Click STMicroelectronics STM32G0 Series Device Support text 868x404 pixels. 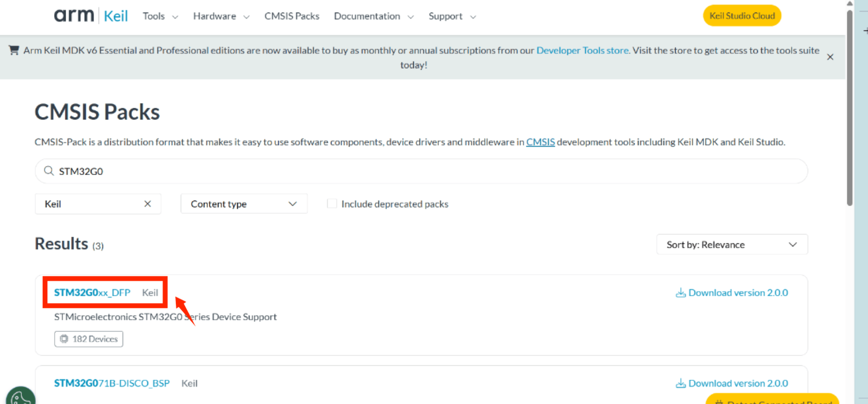click(x=165, y=317)
